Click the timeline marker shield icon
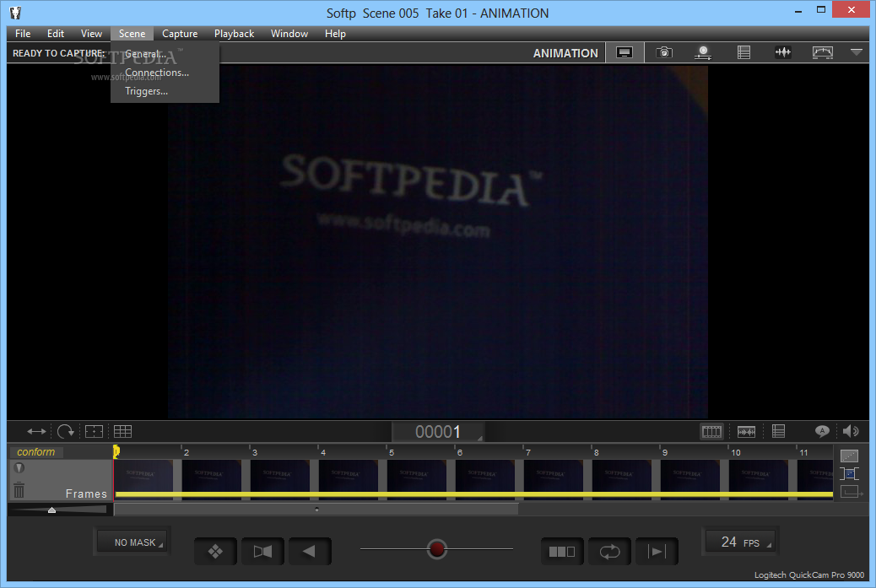The image size is (876, 588). (19, 468)
